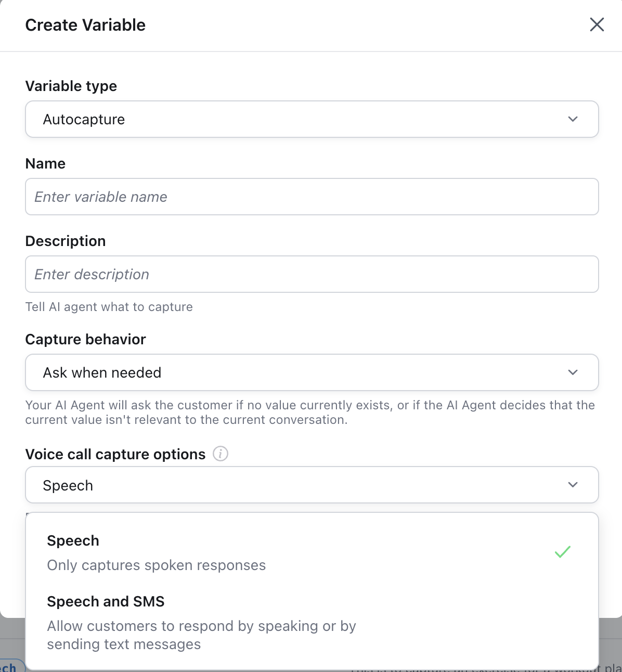The width and height of the screenshot is (622, 672).
Task: Click the Ask when needed helper description text
Action: 310,412
